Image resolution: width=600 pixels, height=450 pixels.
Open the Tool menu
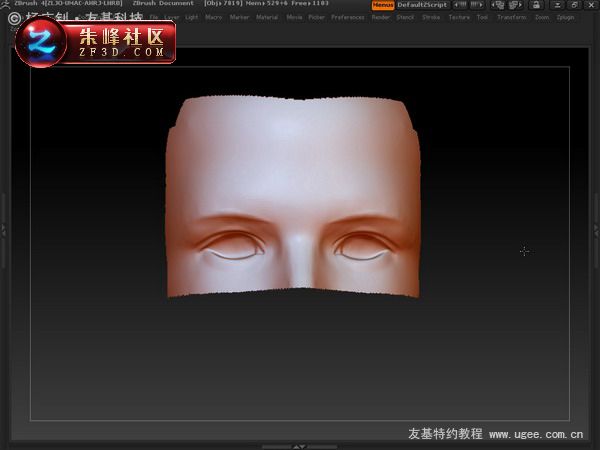[x=483, y=17]
